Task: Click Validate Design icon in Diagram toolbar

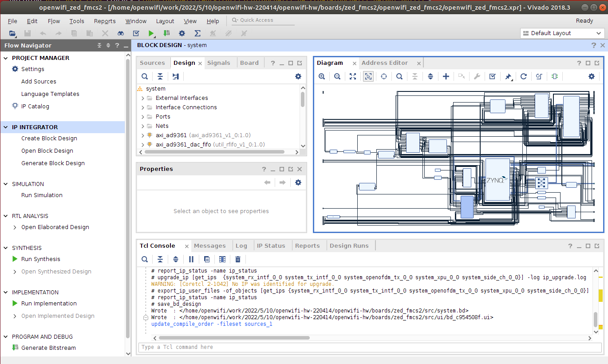Action: (x=492, y=76)
